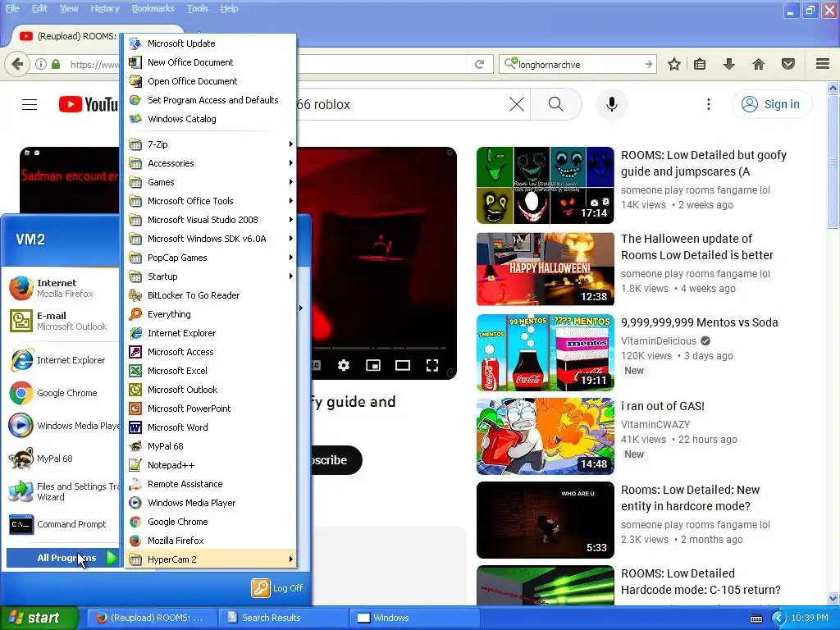This screenshot has height=630, width=840.
Task: Open Microsoft Update from programs menu
Action: point(210,43)
